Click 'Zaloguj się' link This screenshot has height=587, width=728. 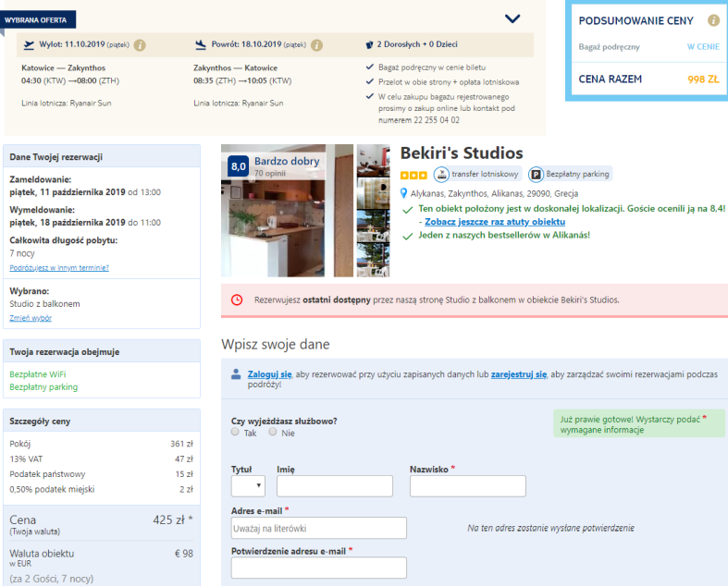tap(270, 374)
